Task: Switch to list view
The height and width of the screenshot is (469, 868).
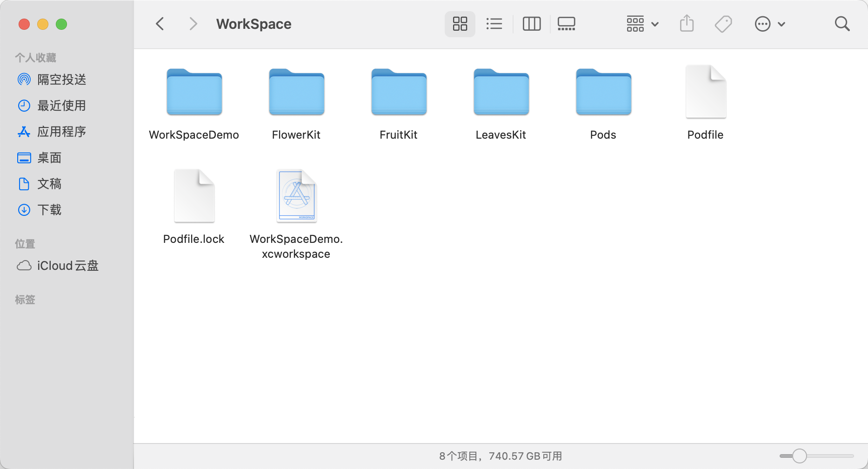Action: point(494,24)
